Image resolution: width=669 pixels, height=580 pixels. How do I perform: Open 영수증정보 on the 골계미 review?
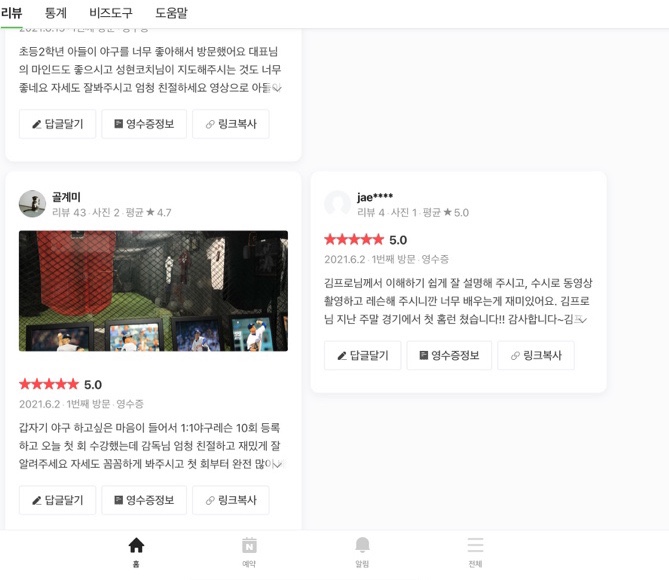pyautogui.click(x=144, y=500)
